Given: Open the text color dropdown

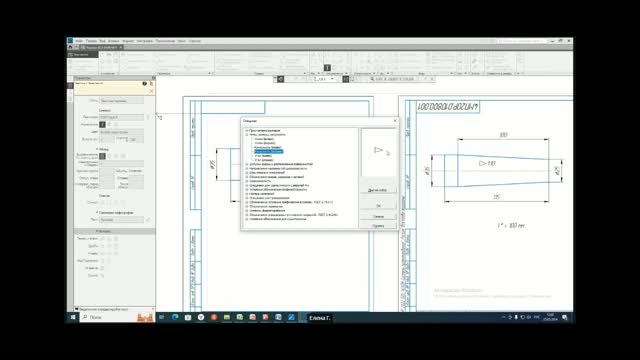Looking at the screenshot, I should [x=122, y=132].
